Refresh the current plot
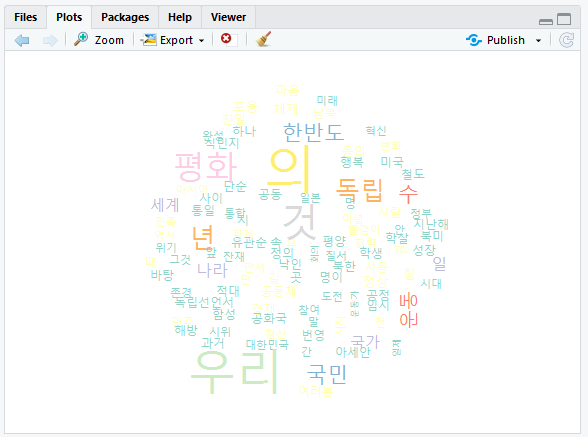 pos(566,40)
